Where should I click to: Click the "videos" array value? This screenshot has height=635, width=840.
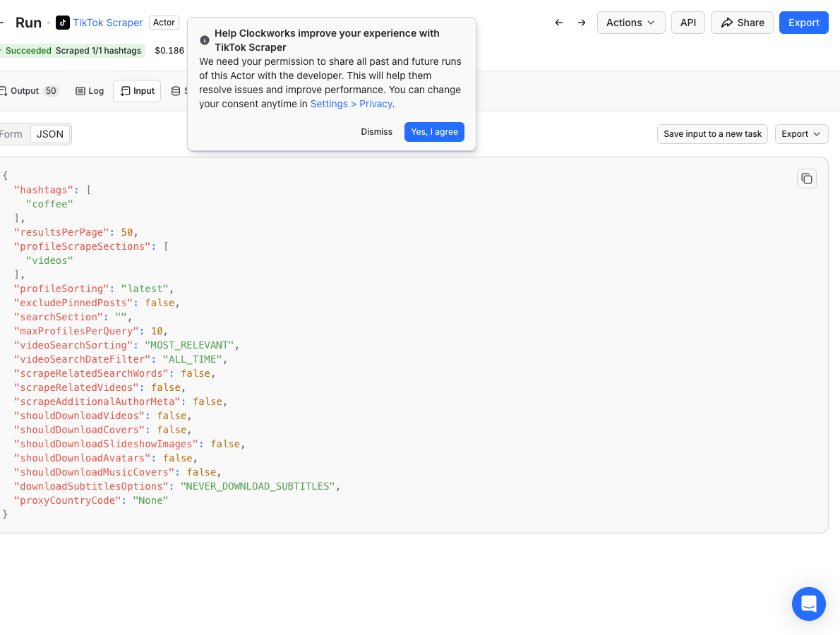click(x=49, y=261)
